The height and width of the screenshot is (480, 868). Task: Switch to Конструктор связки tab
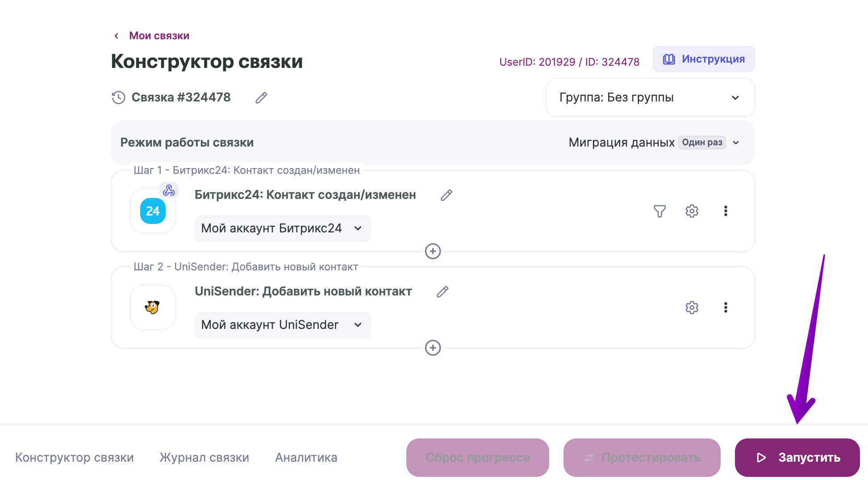click(x=75, y=458)
